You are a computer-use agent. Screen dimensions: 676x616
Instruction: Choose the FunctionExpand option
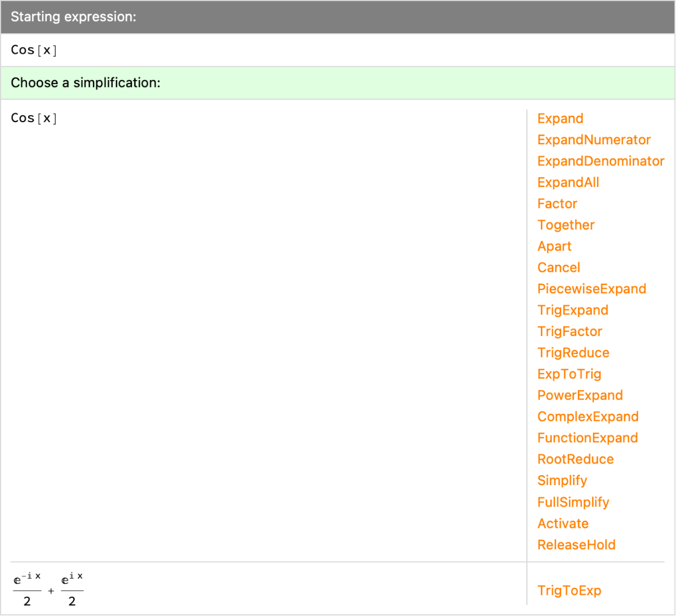point(587,438)
